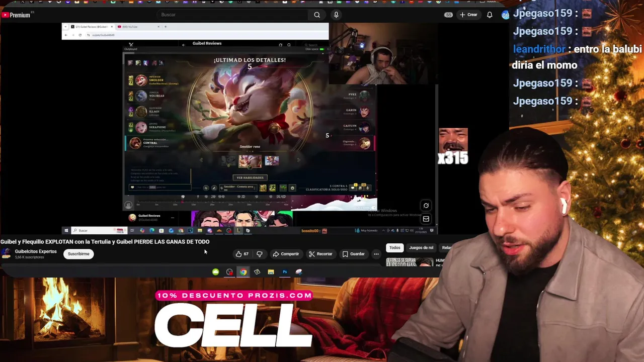
Task: Reload the inner browser page
Action: [x=80, y=35]
